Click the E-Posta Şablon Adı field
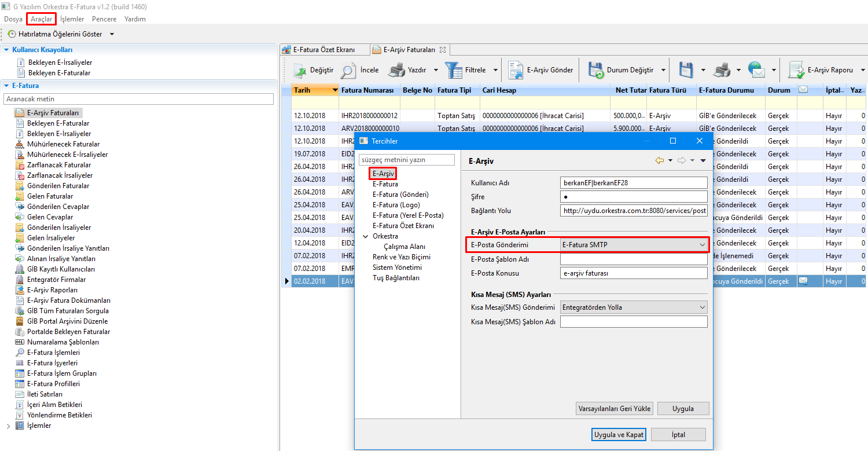 point(634,259)
